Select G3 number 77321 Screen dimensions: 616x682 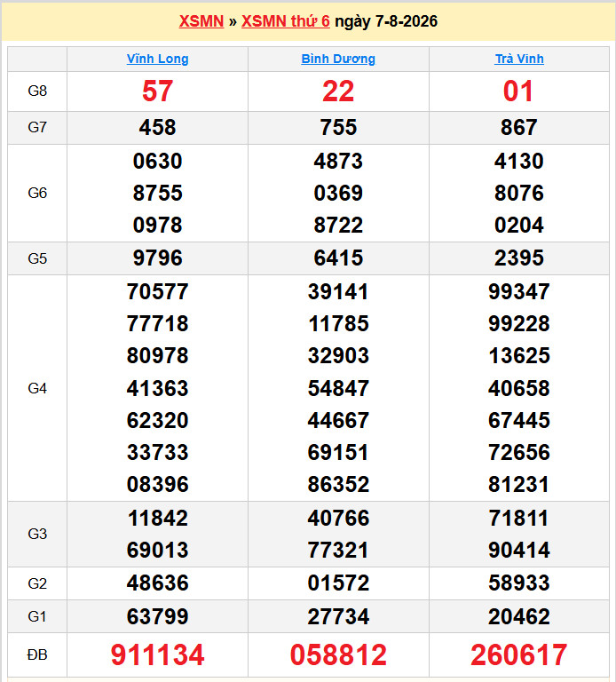(338, 551)
